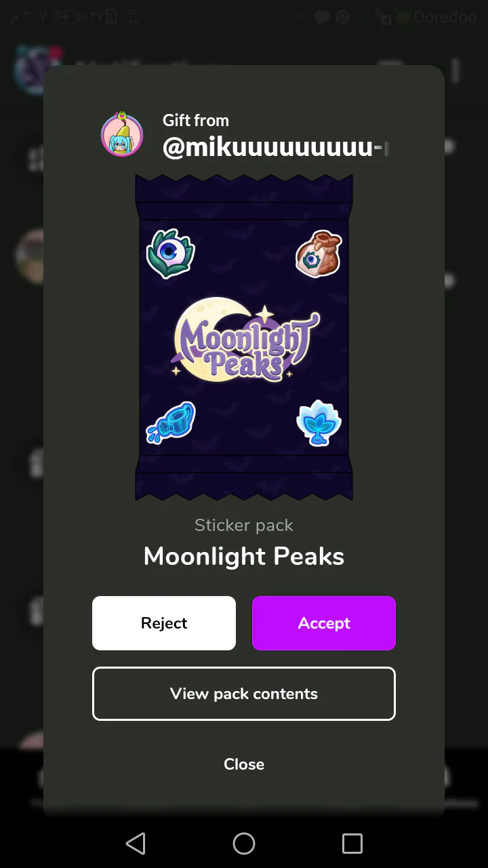Tap the eyeball plant sticker
This screenshot has height=868, width=488.
171,254
